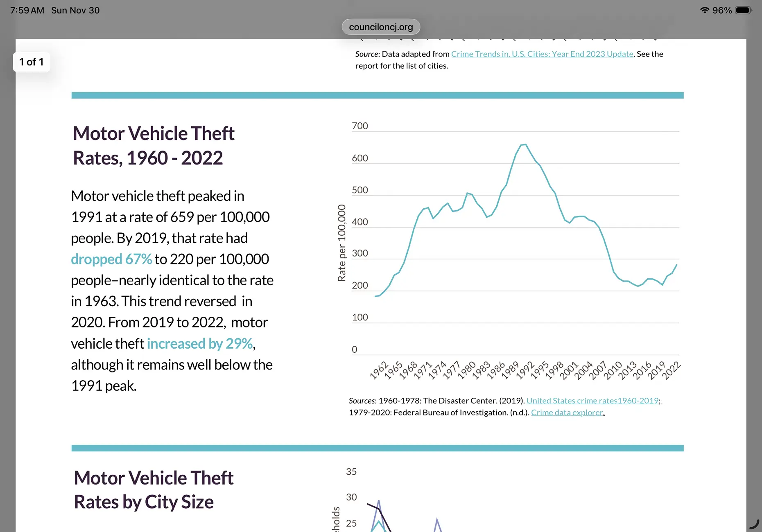
Task: Click the 1962 x-axis label
Action: (379, 370)
